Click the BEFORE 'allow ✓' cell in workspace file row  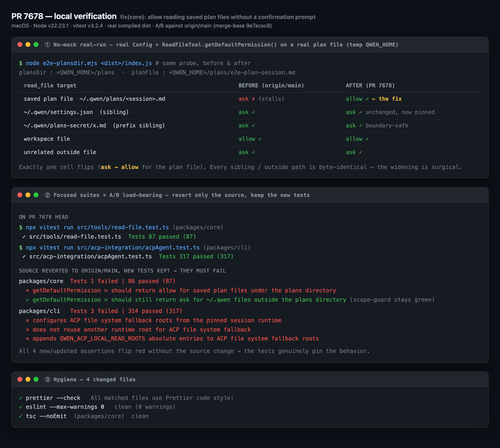point(250,139)
